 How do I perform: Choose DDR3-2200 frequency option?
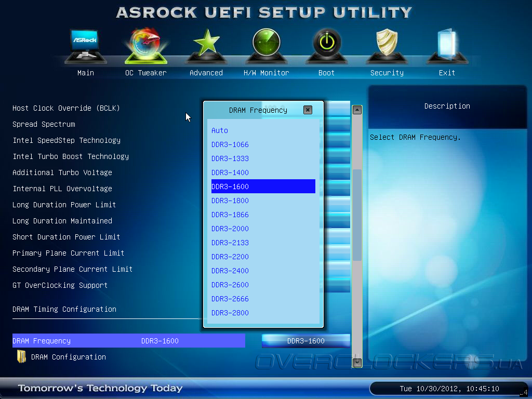(263, 257)
